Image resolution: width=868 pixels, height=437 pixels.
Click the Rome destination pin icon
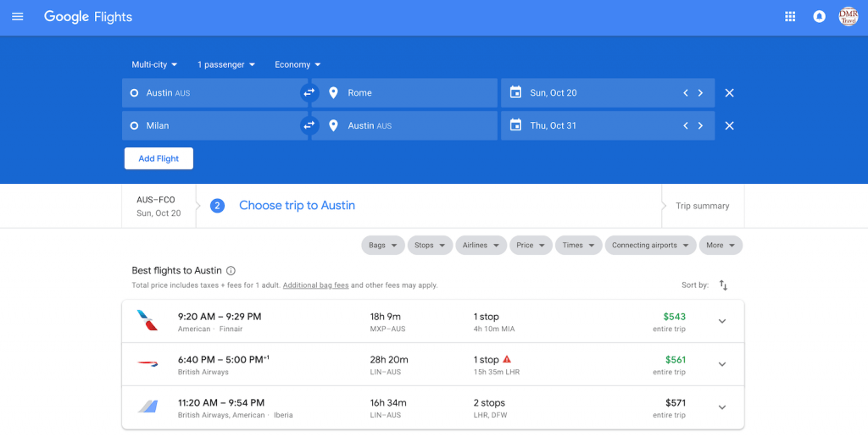(x=333, y=93)
